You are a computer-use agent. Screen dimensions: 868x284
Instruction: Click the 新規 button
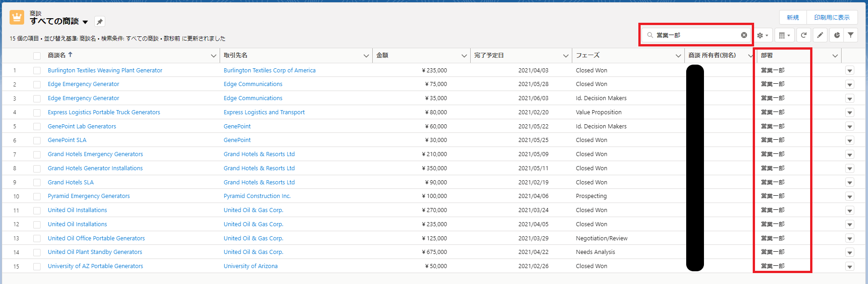[x=793, y=17]
